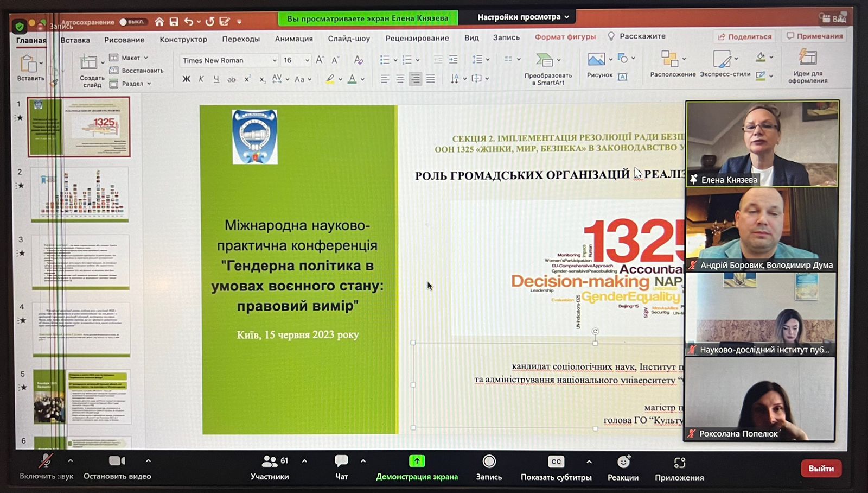Click the Save floppy disk icon

tap(174, 22)
